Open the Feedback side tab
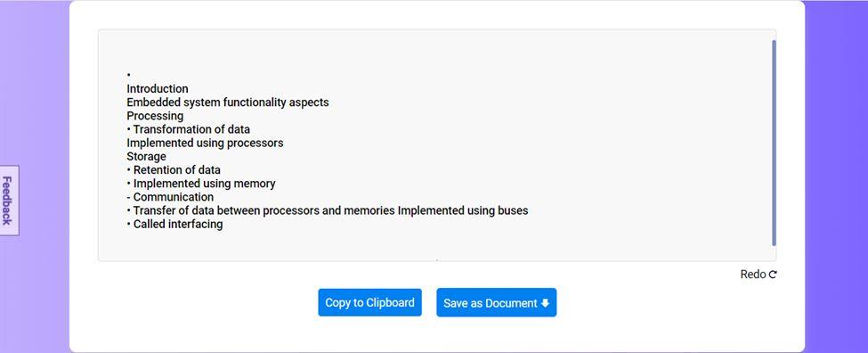Screen dimensions: 868x353 coord(7,200)
